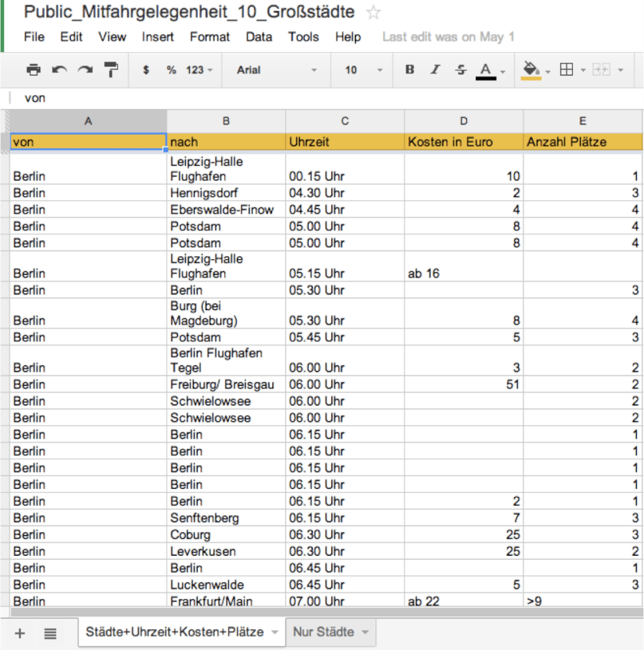Open the all sheets list button
The image size is (644, 650).
pyautogui.click(x=50, y=633)
